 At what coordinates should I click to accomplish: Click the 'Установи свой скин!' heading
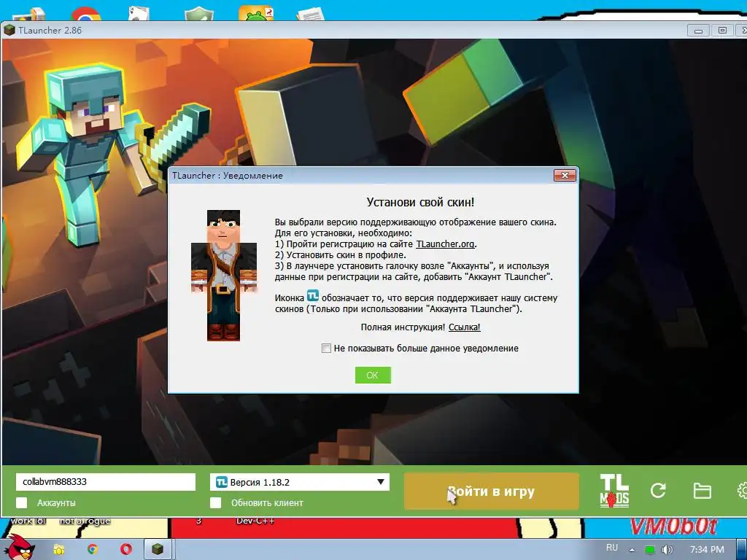click(420, 202)
